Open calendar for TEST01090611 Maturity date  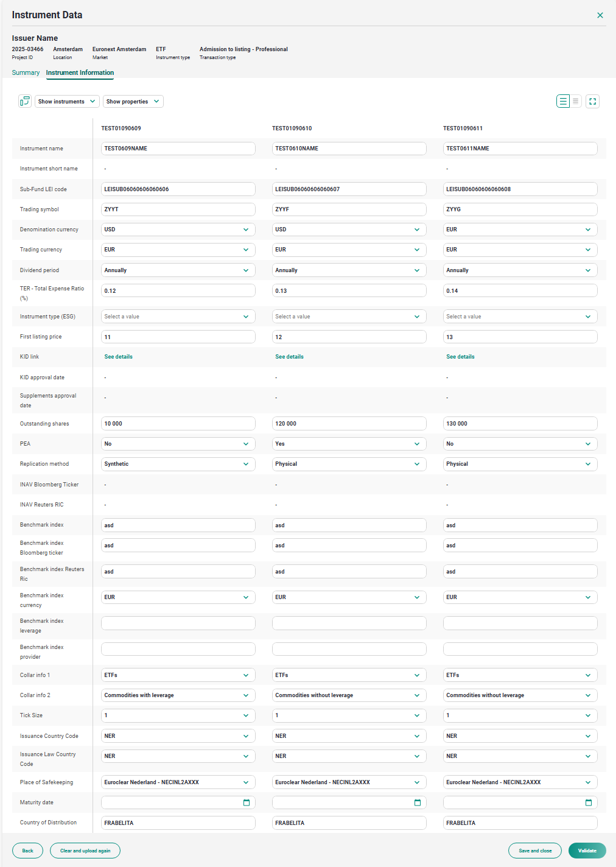click(x=589, y=802)
